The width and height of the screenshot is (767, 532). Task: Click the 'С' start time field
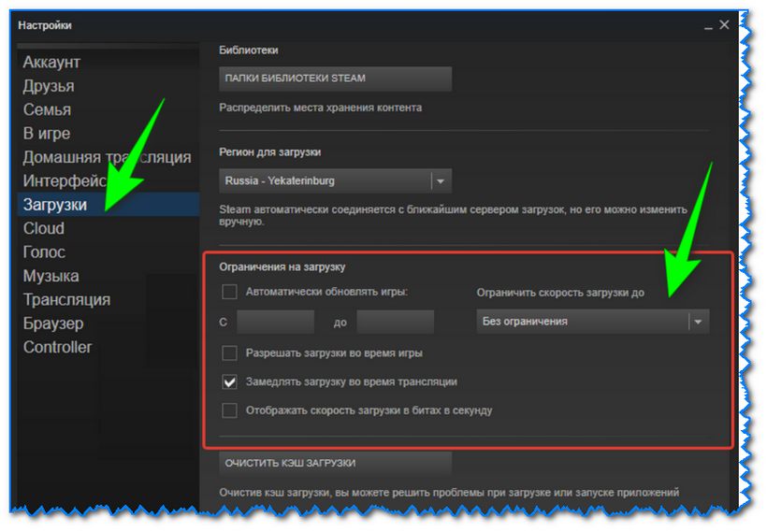[275, 322]
